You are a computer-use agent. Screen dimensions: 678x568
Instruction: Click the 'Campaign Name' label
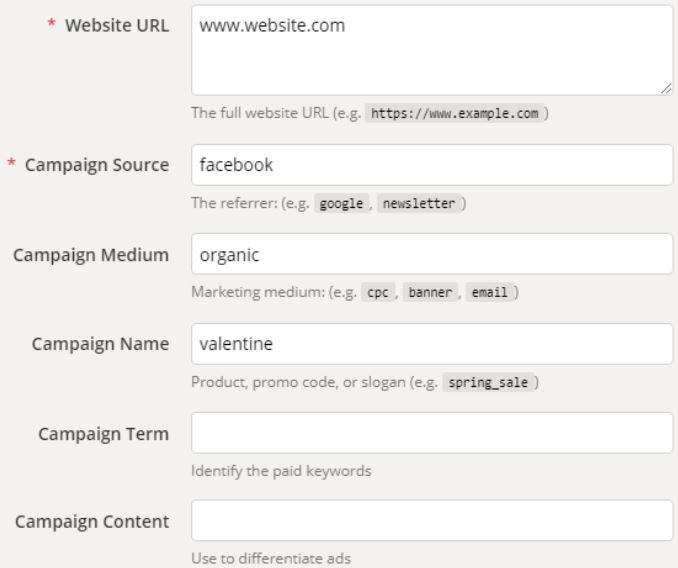point(100,344)
